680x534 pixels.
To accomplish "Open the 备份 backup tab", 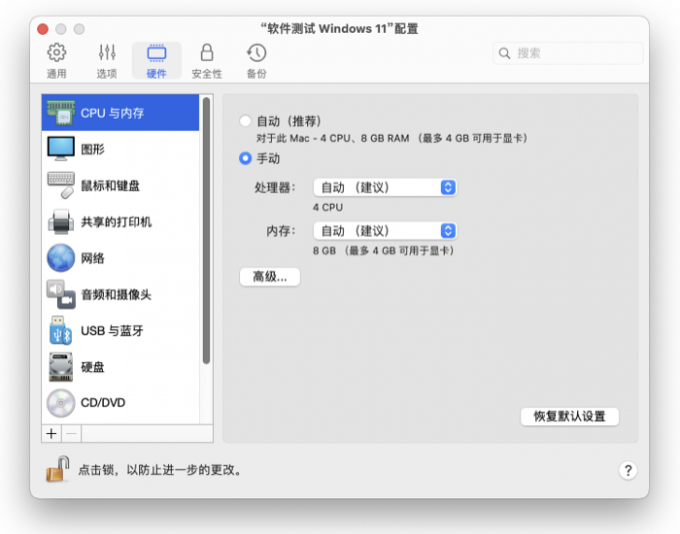I will (x=257, y=60).
